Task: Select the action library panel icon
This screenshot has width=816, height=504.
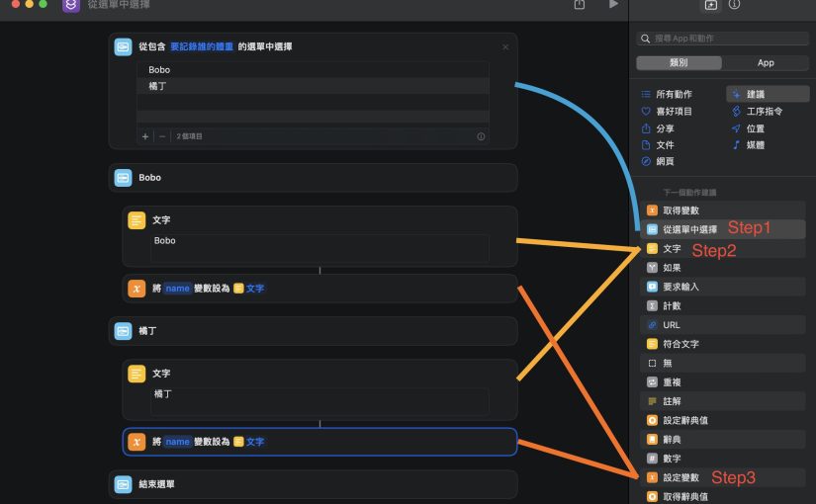Action: coord(709,5)
